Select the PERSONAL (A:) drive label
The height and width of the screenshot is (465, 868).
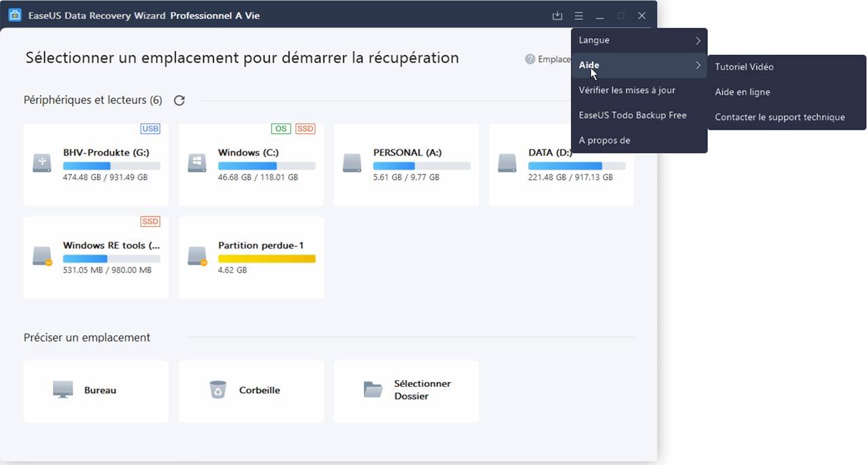click(x=408, y=153)
